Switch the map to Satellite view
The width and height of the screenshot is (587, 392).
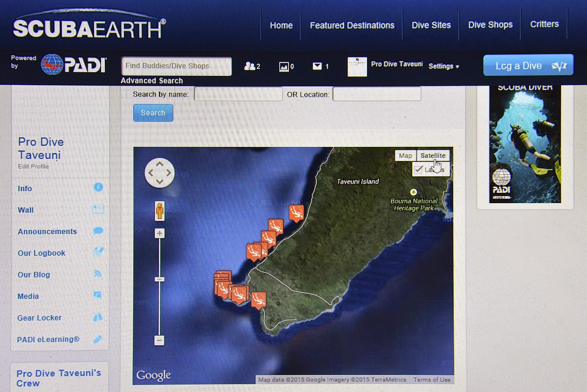[x=433, y=155]
